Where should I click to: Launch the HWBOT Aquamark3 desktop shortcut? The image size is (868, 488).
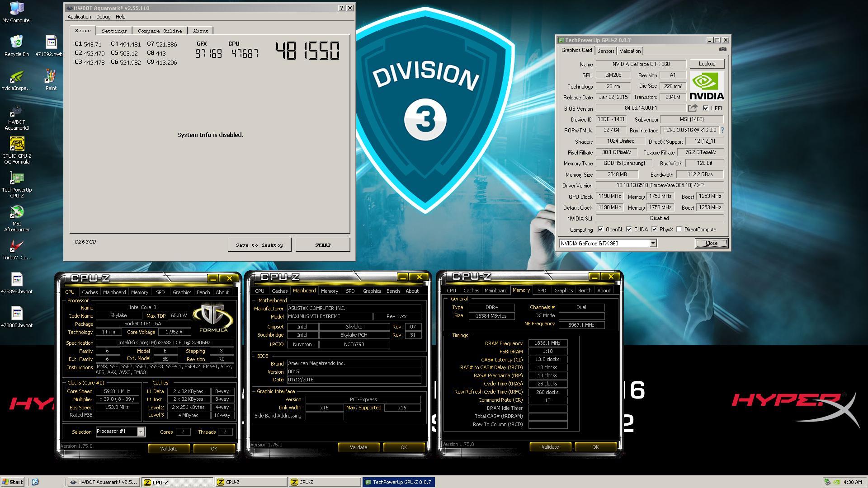[17, 117]
